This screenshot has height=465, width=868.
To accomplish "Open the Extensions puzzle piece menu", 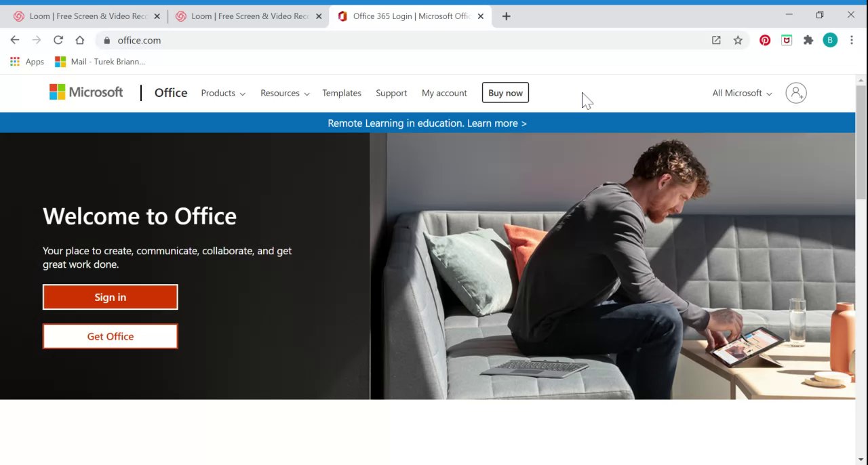I will (808, 40).
